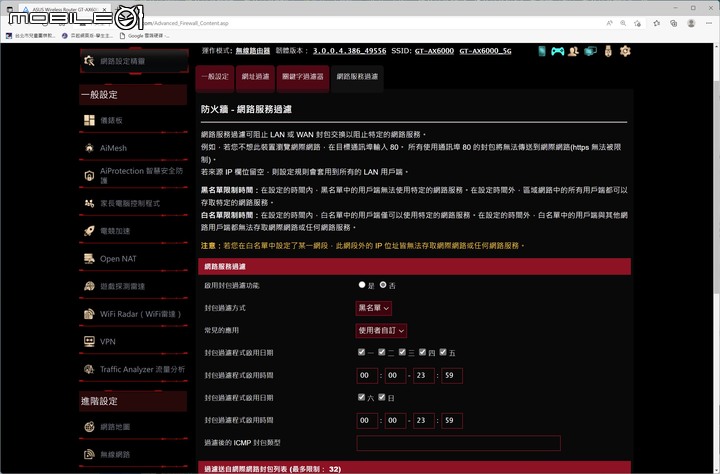The image size is (720, 474).
Task: Open VPN in the sidebar
Action: [x=134, y=341]
